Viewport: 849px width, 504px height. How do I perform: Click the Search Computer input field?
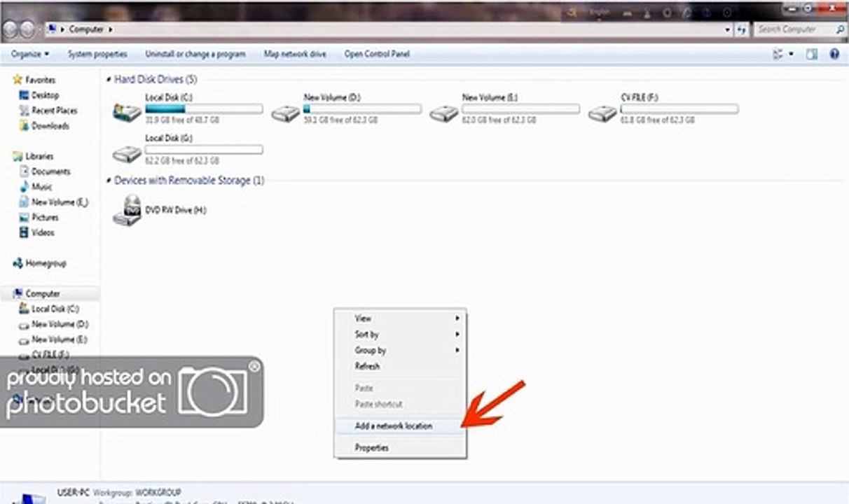pos(795,29)
